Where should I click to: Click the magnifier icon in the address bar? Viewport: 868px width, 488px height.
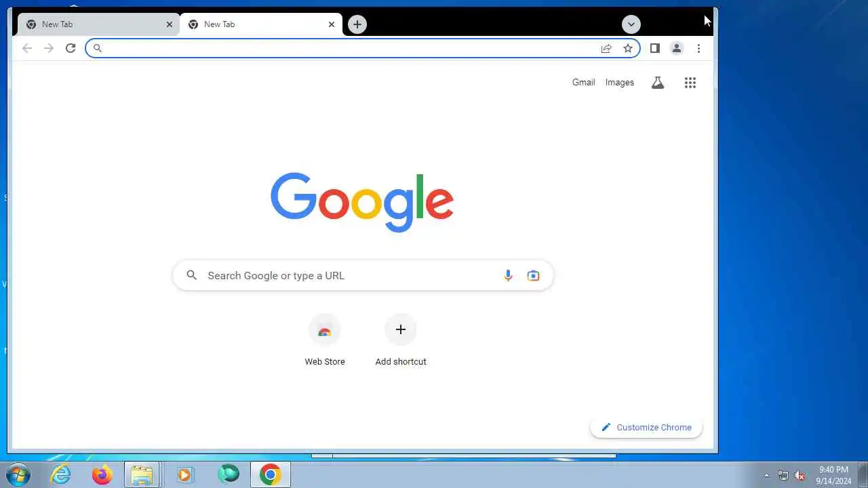[x=98, y=48]
